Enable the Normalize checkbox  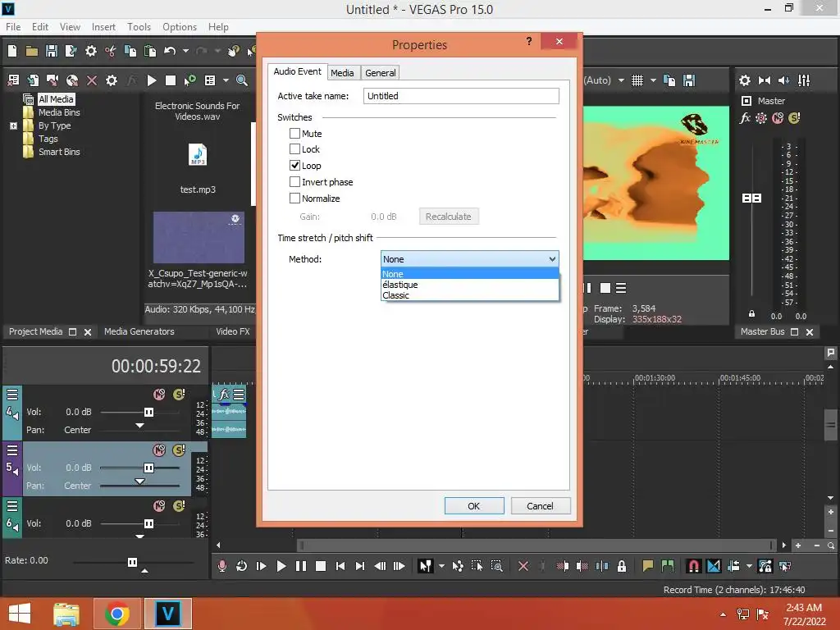(x=294, y=199)
